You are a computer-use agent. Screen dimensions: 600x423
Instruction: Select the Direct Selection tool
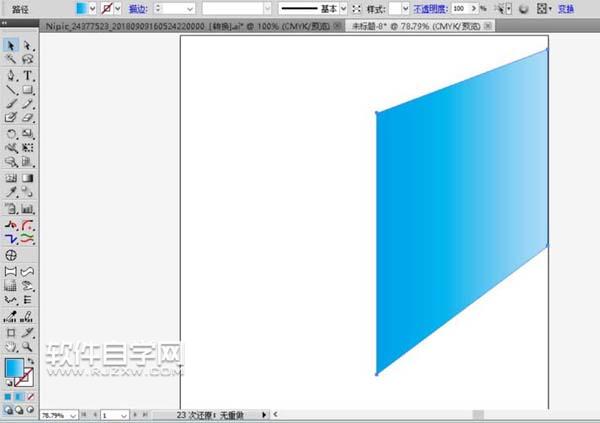click(27, 45)
